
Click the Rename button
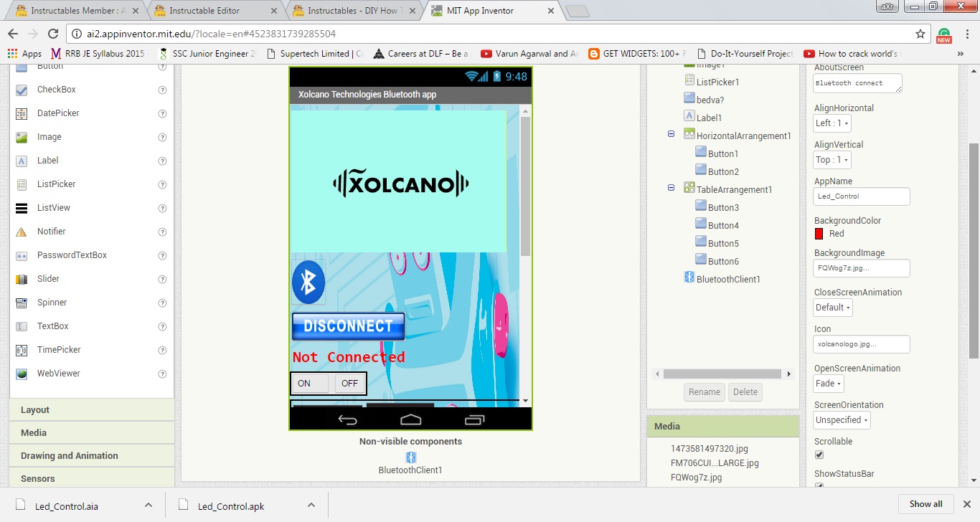(705, 392)
